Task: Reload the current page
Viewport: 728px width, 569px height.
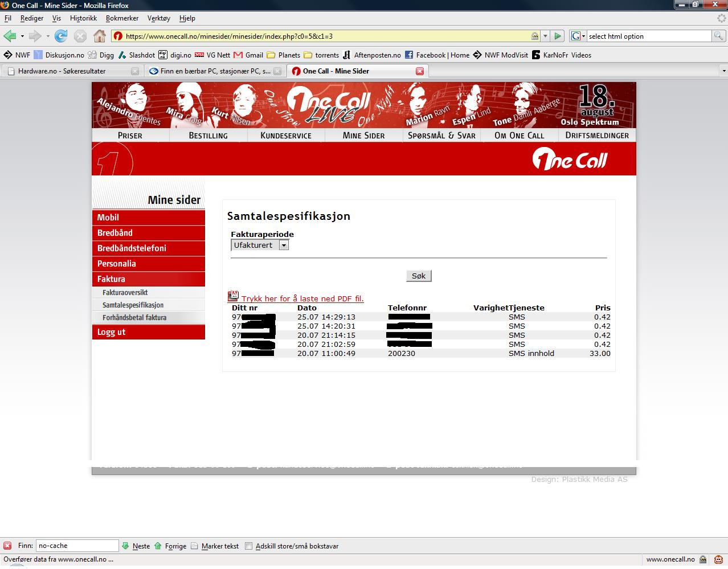Action: click(x=61, y=36)
